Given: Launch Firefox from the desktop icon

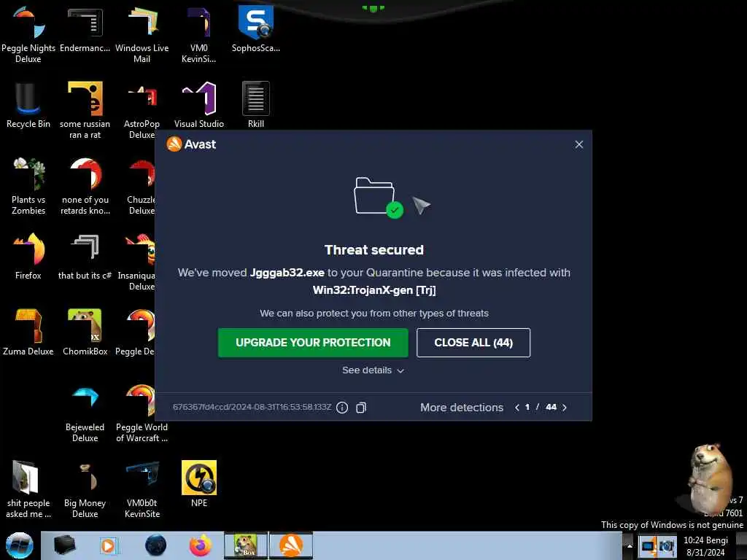Looking at the screenshot, I should [x=28, y=256].
